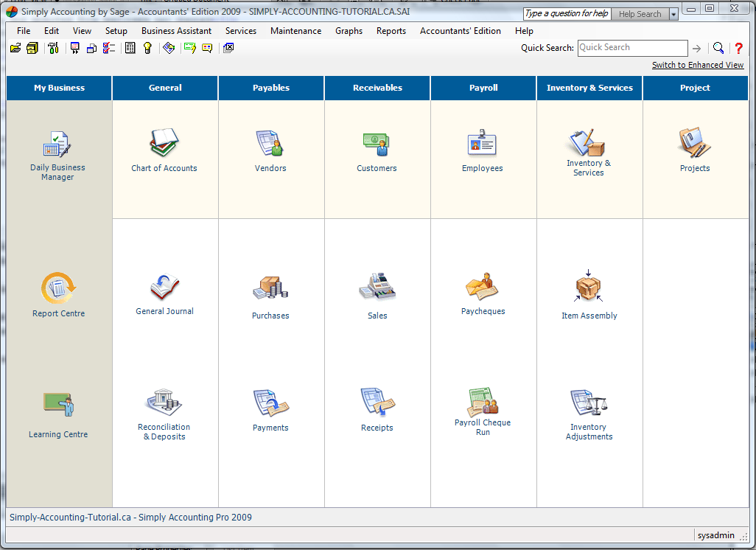Open the Services menu
This screenshot has width=756, height=550.
tap(241, 31)
